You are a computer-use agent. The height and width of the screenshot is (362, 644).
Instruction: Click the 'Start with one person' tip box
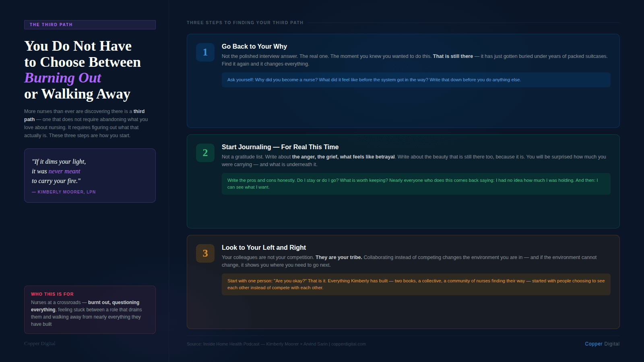pyautogui.click(x=416, y=284)
